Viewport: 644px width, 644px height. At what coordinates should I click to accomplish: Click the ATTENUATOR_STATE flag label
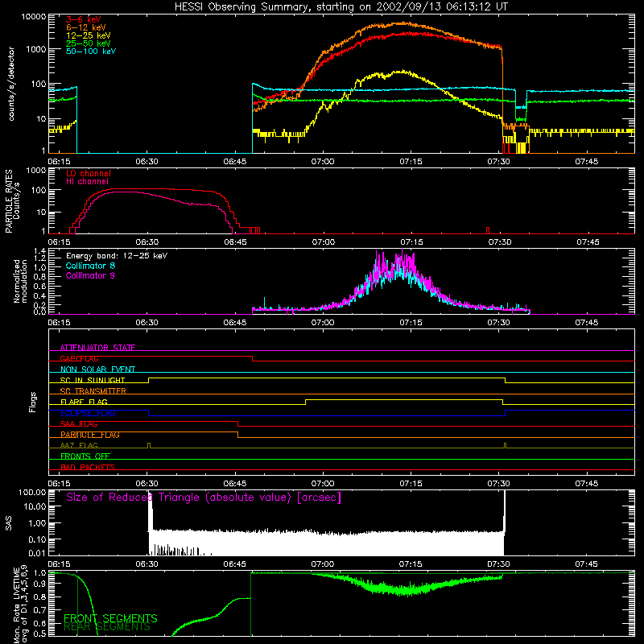pos(97,348)
